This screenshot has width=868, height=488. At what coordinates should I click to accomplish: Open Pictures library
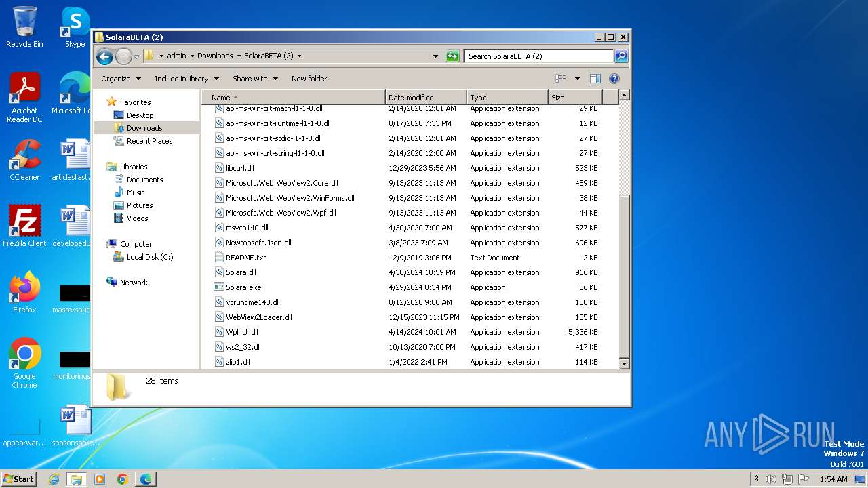click(139, 205)
